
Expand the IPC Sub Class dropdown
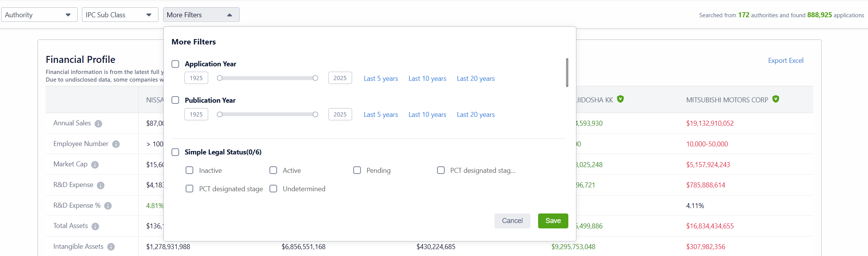coord(120,15)
